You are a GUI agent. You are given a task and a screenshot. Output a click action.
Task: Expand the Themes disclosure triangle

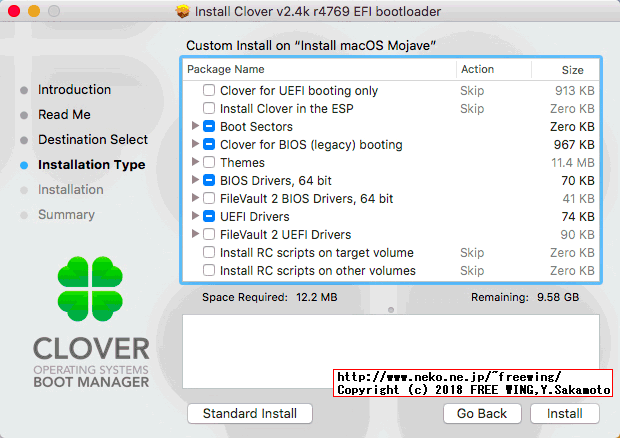tap(195, 162)
